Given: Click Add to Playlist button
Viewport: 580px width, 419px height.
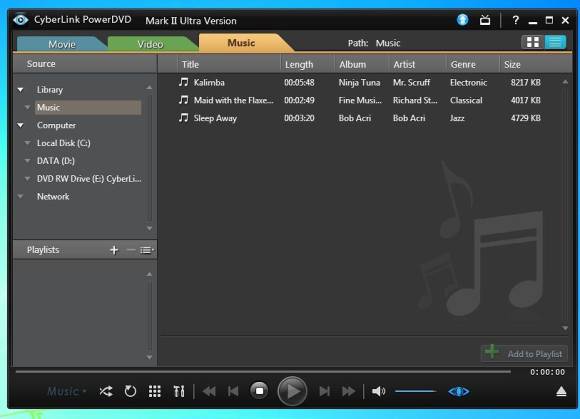Looking at the screenshot, I should pyautogui.click(x=524, y=354).
